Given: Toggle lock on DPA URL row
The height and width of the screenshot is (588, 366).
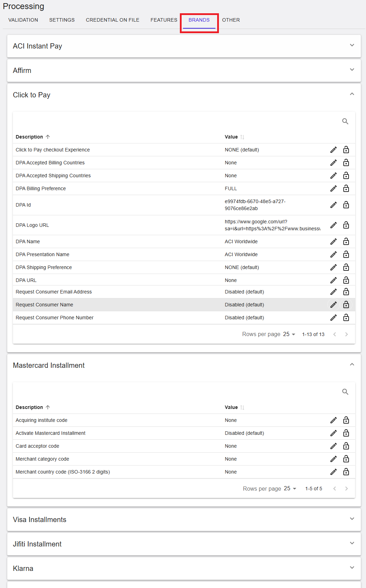Looking at the screenshot, I should pos(346,280).
